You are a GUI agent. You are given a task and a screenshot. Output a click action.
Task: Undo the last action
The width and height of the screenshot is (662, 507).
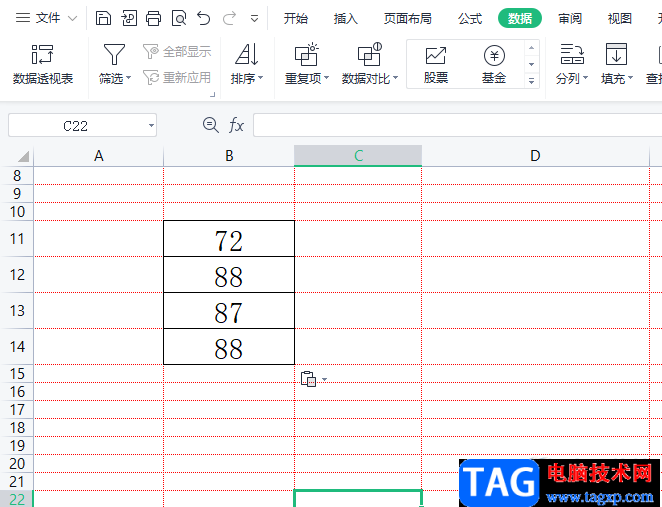point(203,19)
